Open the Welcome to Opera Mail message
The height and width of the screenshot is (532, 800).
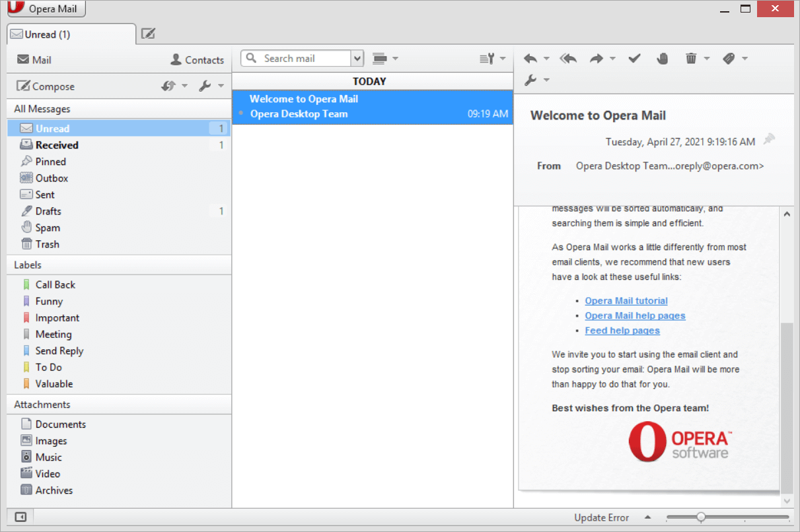(373, 107)
